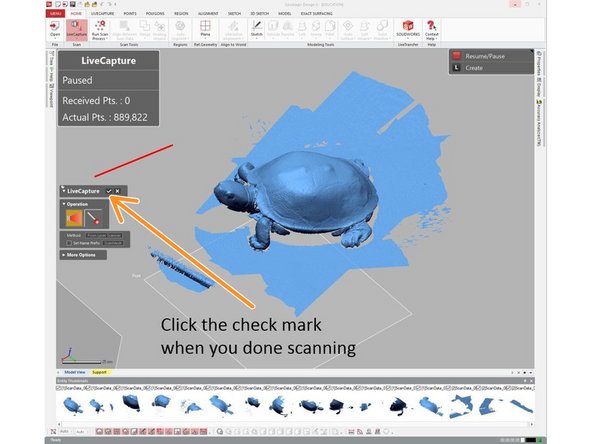Click the measure tool icon near bottom-right toolbar
Viewport: 592px width, 444px height.
(351, 431)
